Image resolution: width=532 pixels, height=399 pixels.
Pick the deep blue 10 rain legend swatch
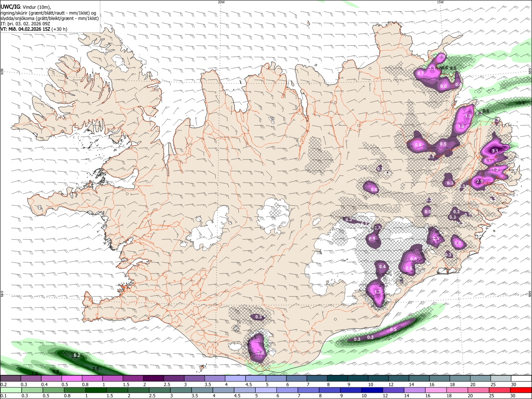372,390
